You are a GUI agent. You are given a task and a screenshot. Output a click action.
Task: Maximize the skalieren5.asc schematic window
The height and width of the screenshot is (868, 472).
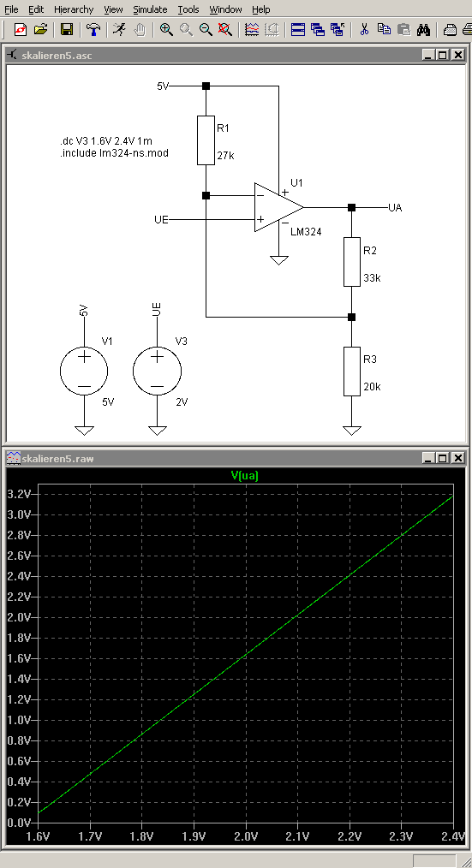click(442, 56)
